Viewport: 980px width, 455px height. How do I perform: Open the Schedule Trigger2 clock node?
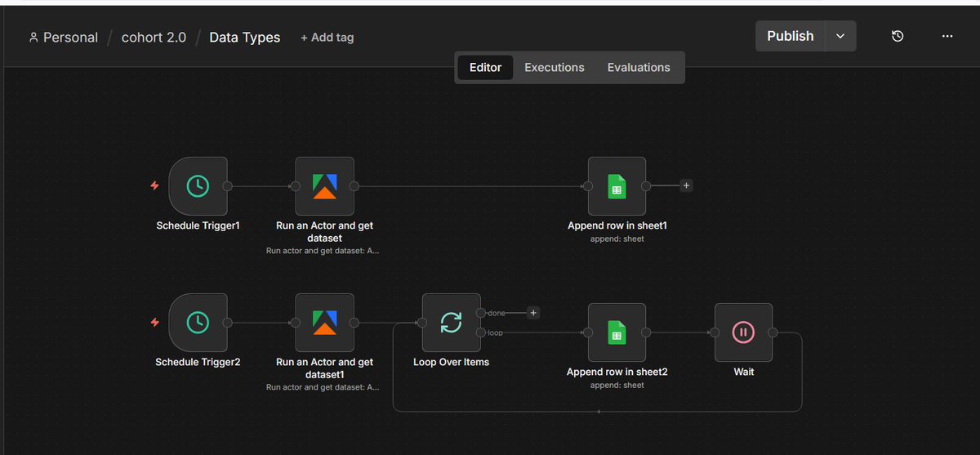(198, 323)
